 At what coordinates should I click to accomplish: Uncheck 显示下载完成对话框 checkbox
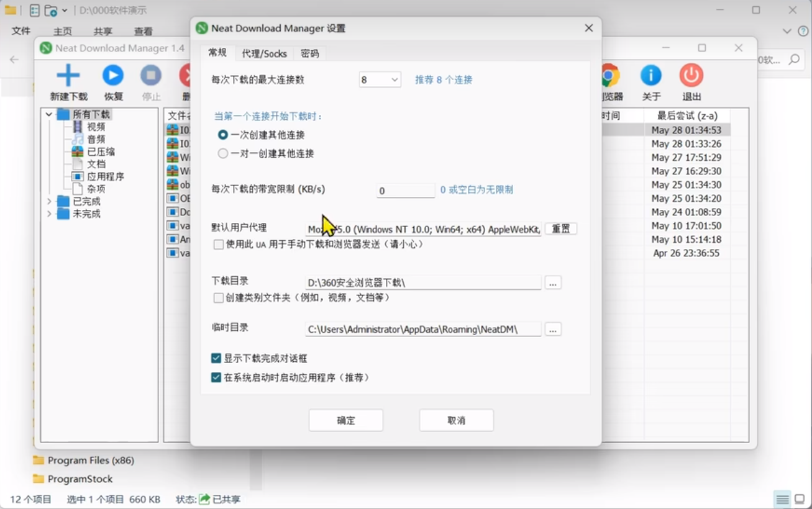[216, 358]
